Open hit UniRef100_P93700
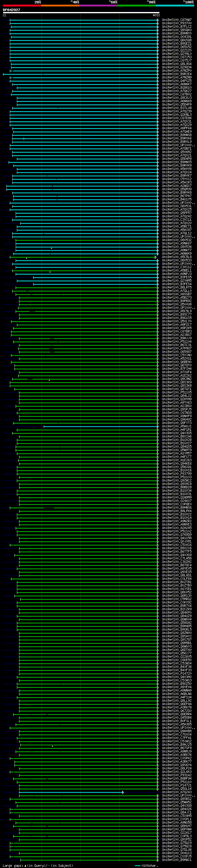The image size is (197, 868). coord(177,23)
